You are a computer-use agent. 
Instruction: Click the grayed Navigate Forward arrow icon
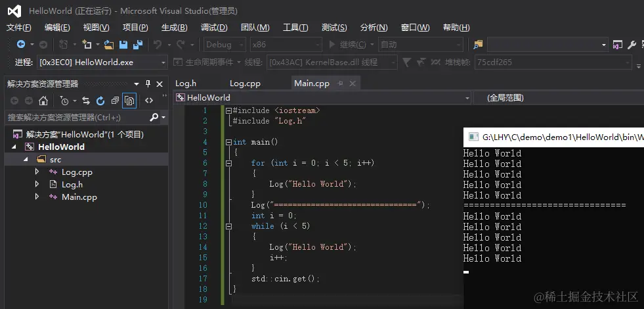coord(43,45)
